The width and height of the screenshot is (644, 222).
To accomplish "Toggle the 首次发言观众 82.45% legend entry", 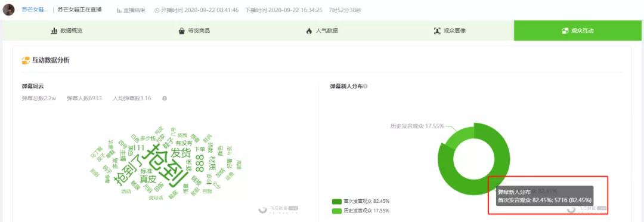I will [361, 202].
